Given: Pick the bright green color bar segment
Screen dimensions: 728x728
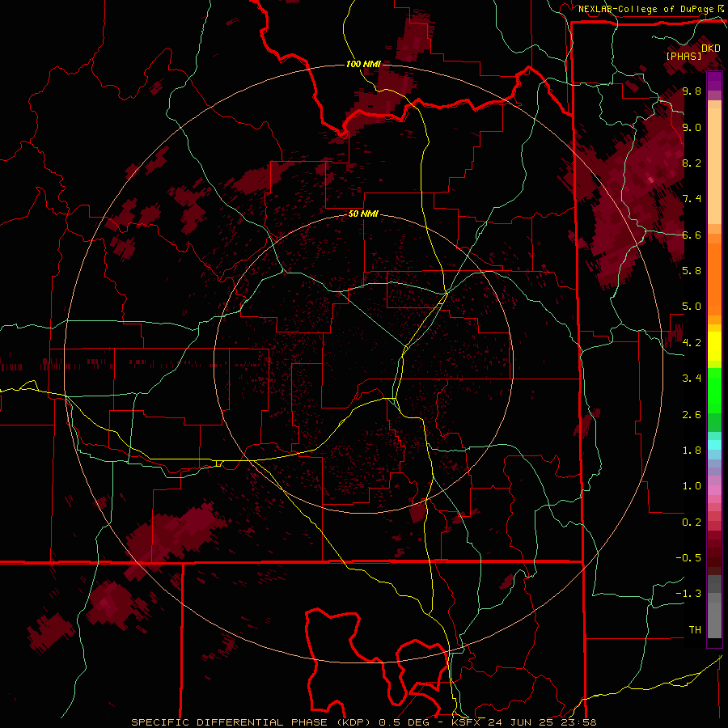Looking at the screenshot, I should coord(714,391).
